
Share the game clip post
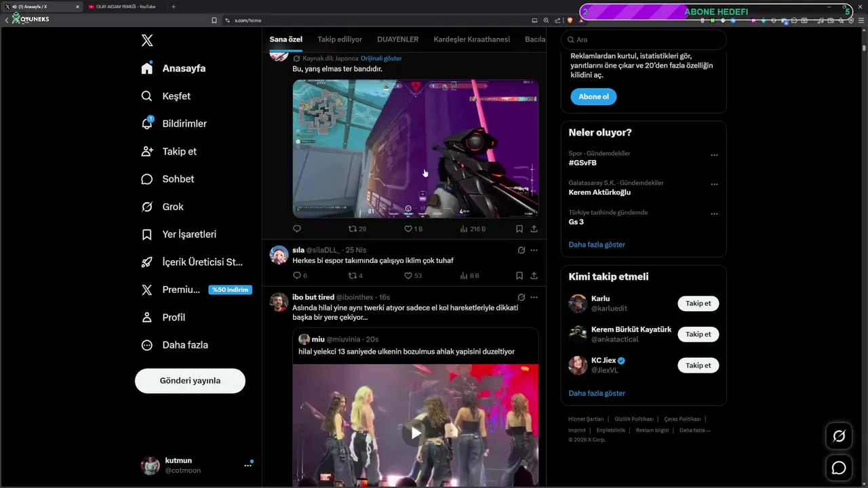(534, 229)
